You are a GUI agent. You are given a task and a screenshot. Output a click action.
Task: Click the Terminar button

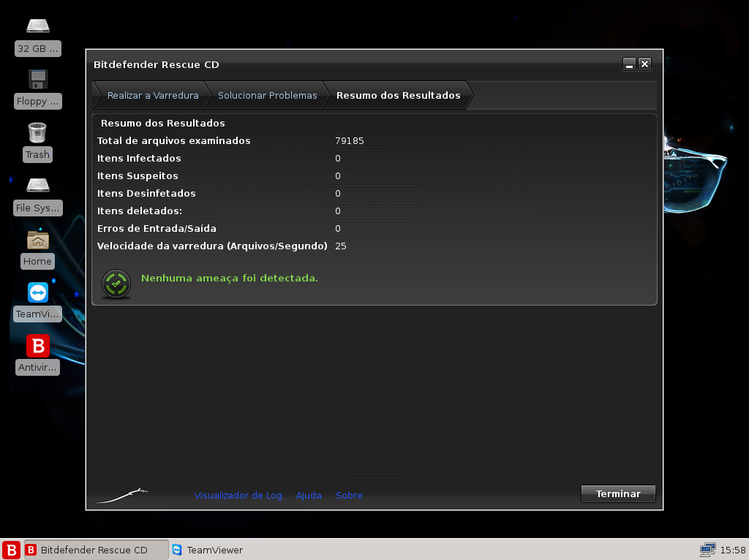[618, 494]
